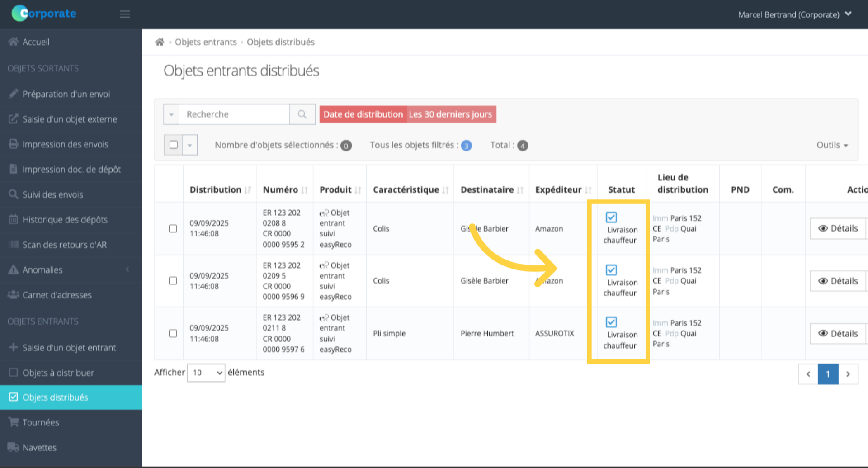The height and width of the screenshot is (468, 868).
Task: Open Accueil in the sidebar
Action: (71, 42)
